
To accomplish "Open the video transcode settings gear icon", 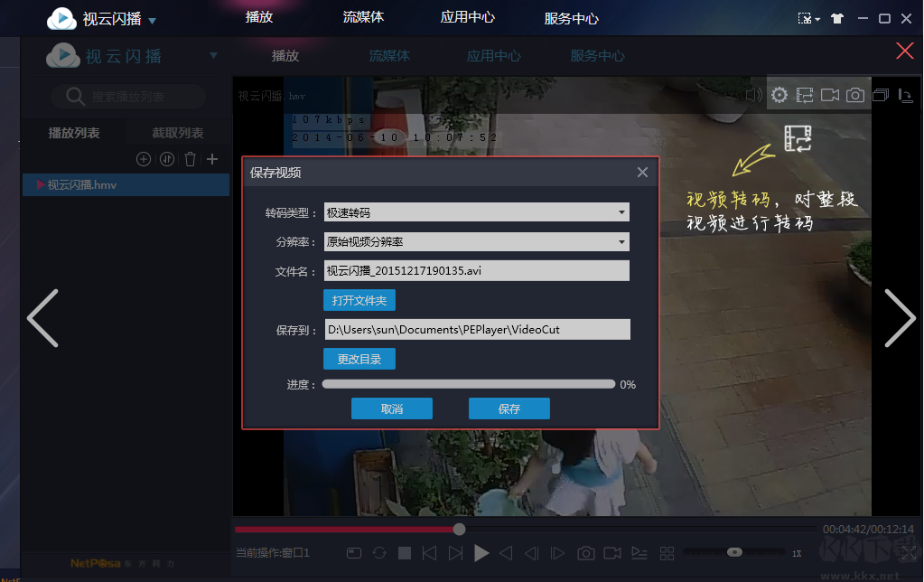I will [x=779, y=94].
